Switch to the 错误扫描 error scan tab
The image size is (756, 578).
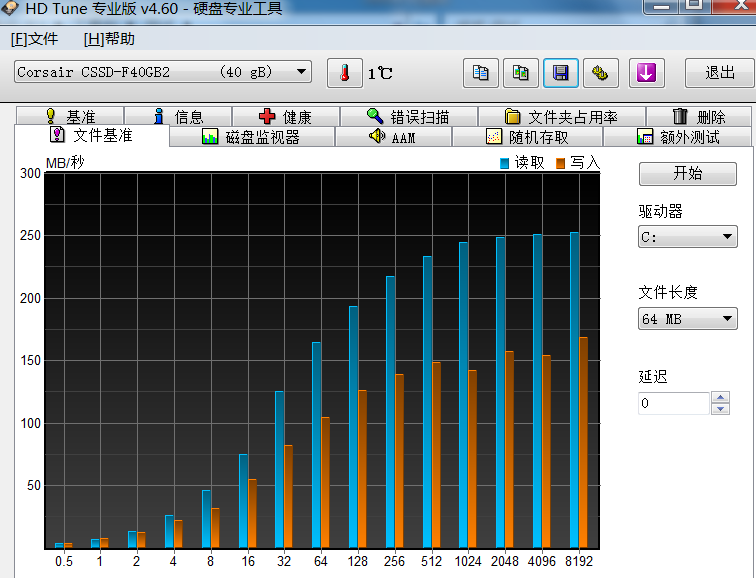click(x=408, y=117)
